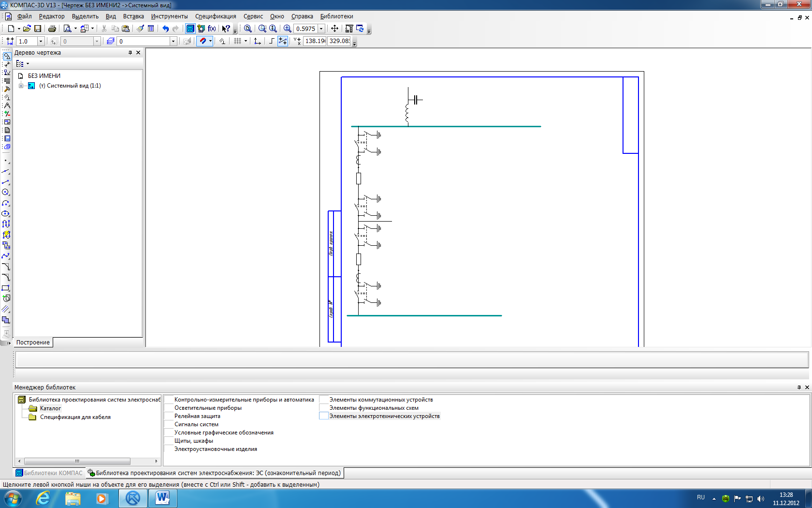Click the Print icon in toolbar
Viewport: 812px width, 508px height.
click(52, 29)
